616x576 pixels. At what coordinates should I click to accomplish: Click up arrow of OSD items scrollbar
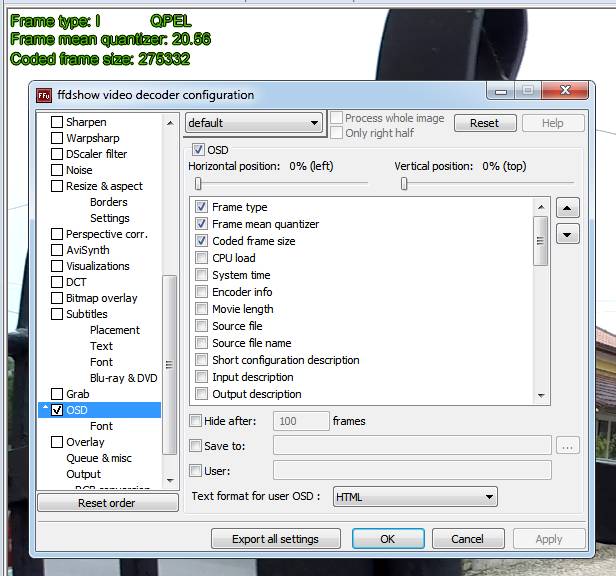point(541,207)
